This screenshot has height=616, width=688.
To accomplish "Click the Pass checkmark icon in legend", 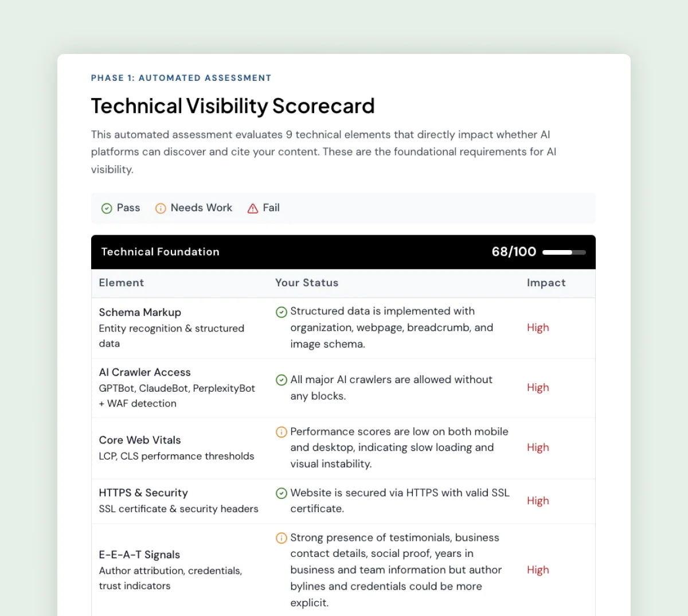I will point(107,208).
